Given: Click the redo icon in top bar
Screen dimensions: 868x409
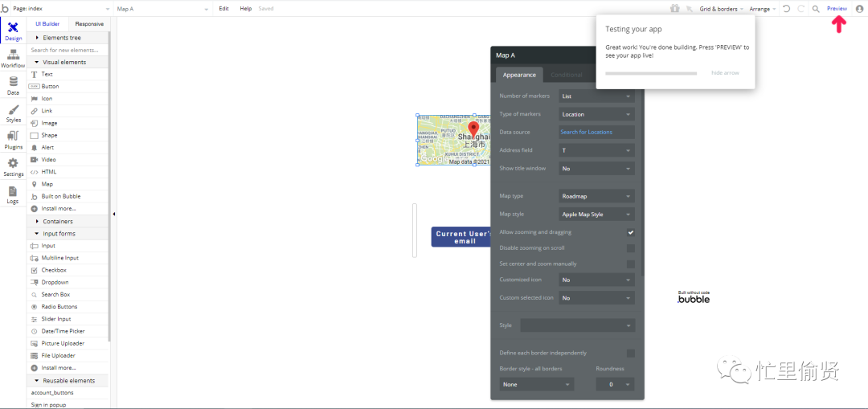Looking at the screenshot, I should pyautogui.click(x=800, y=9).
